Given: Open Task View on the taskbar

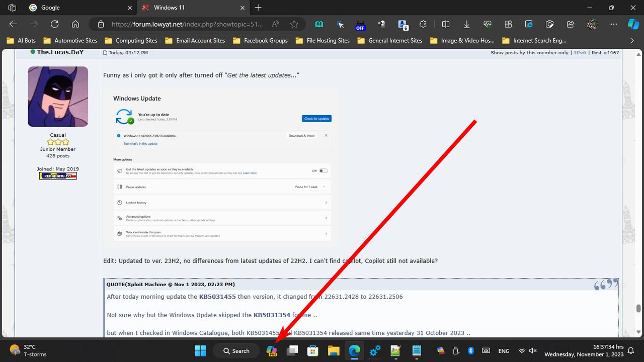Looking at the screenshot, I should [292, 351].
